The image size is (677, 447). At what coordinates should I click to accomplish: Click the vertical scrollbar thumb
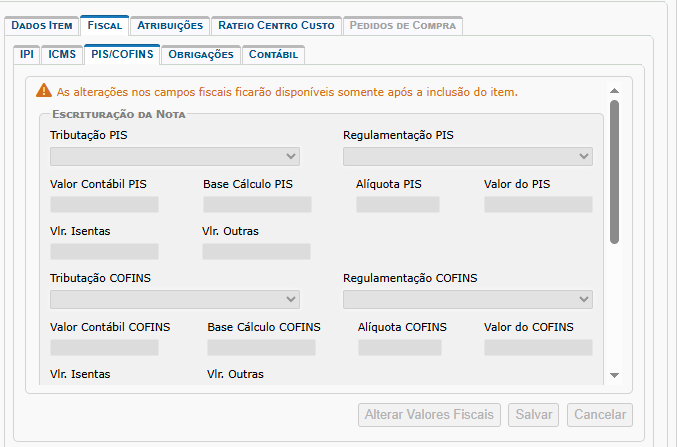pyautogui.click(x=615, y=170)
